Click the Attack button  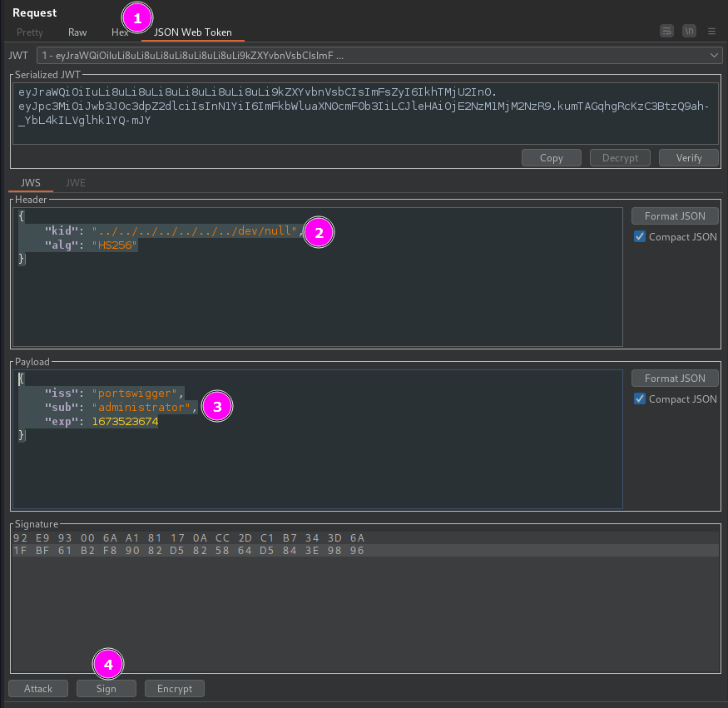click(38, 689)
